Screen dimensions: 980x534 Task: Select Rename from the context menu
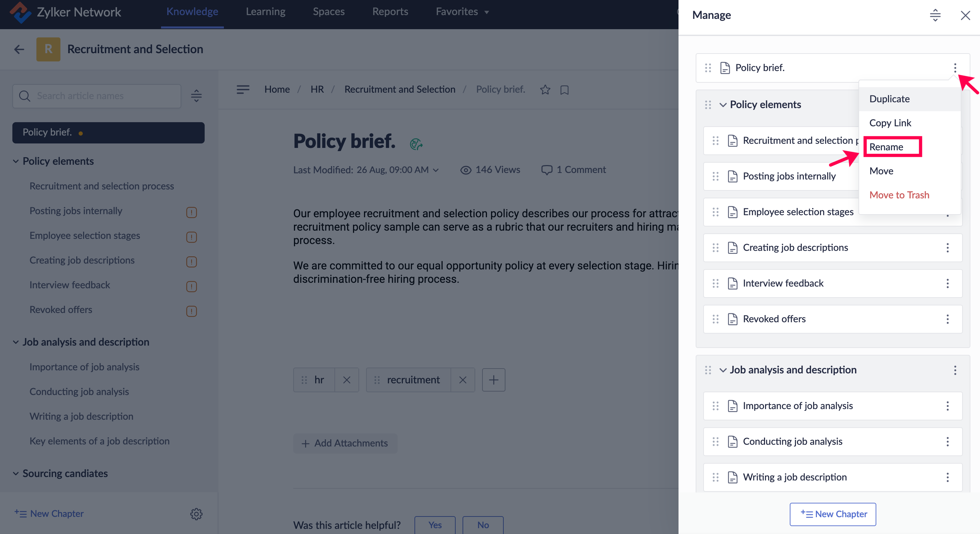coord(886,147)
